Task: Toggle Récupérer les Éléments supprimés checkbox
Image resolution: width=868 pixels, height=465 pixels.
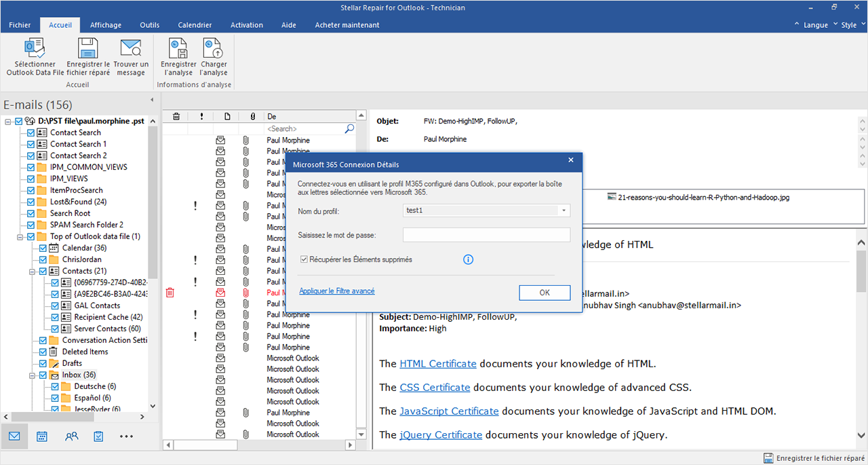Action: click(304, 259)
